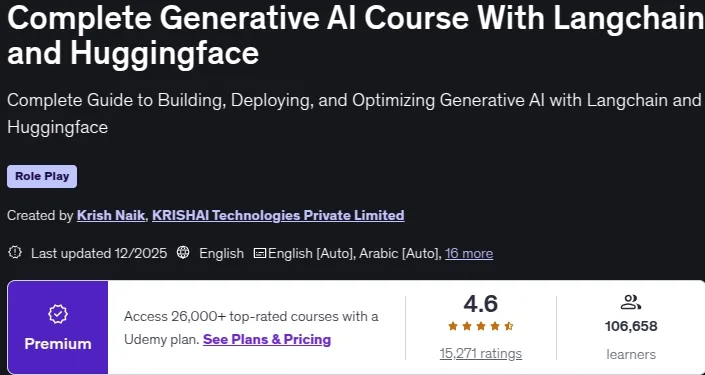Click the 106,658 learners count

point(631,326)
